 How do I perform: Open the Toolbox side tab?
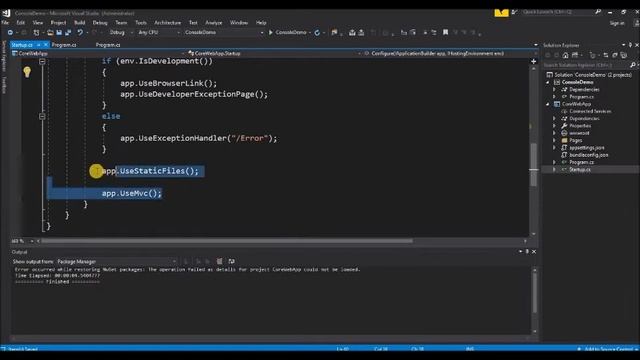tap(4, 85)
